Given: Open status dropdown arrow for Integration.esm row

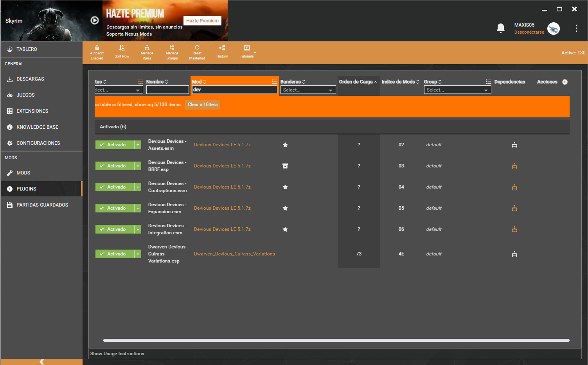Looking at the screenshot, I should (138, 229).
